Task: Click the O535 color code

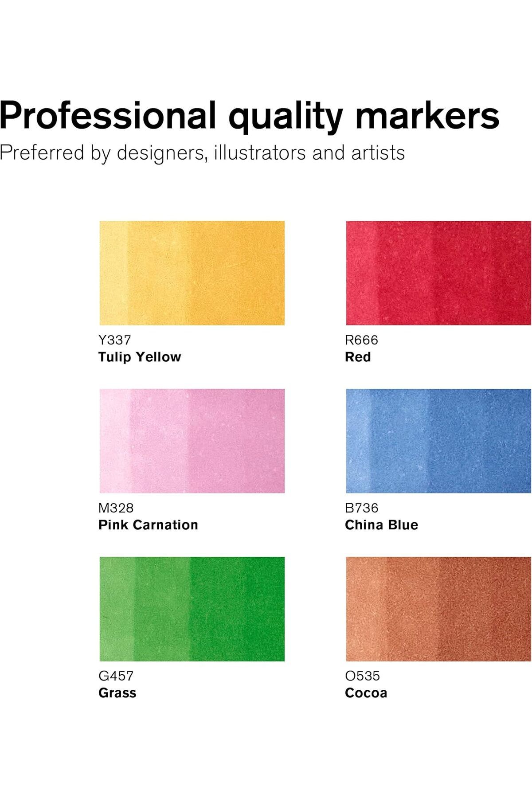Action: click(362, 676)
